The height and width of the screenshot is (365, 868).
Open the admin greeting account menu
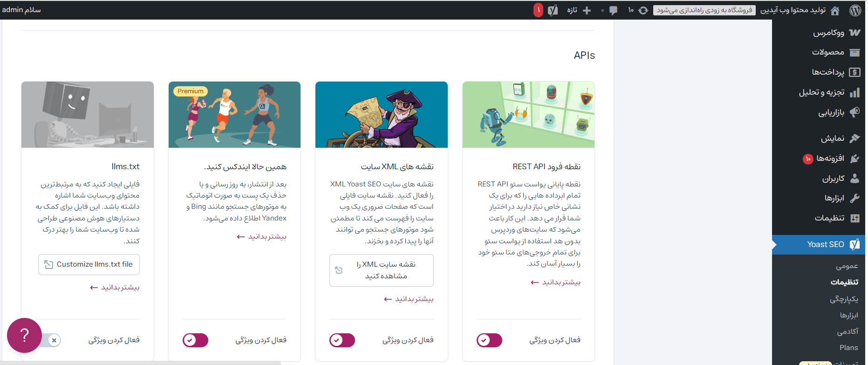click(x=21, y=10)
